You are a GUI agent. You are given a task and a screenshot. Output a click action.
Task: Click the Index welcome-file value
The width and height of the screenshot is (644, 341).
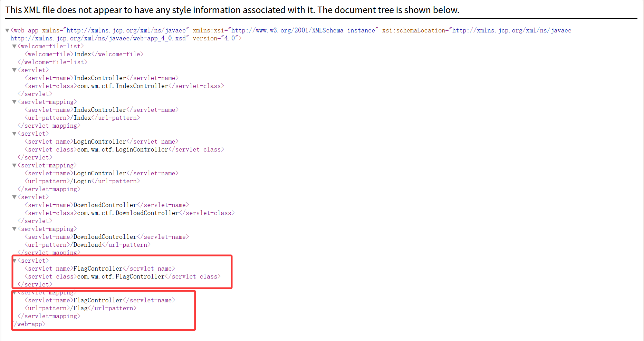(83, 54)
